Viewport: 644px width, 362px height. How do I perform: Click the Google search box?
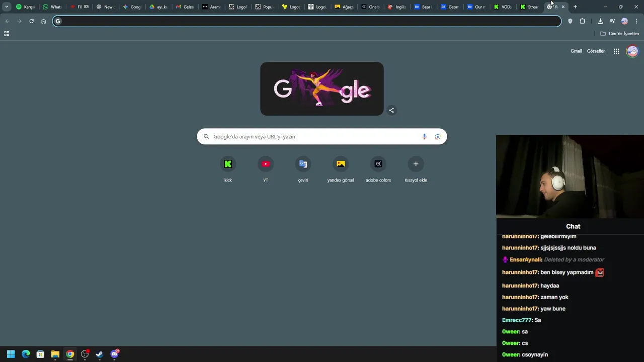(322, 137)
